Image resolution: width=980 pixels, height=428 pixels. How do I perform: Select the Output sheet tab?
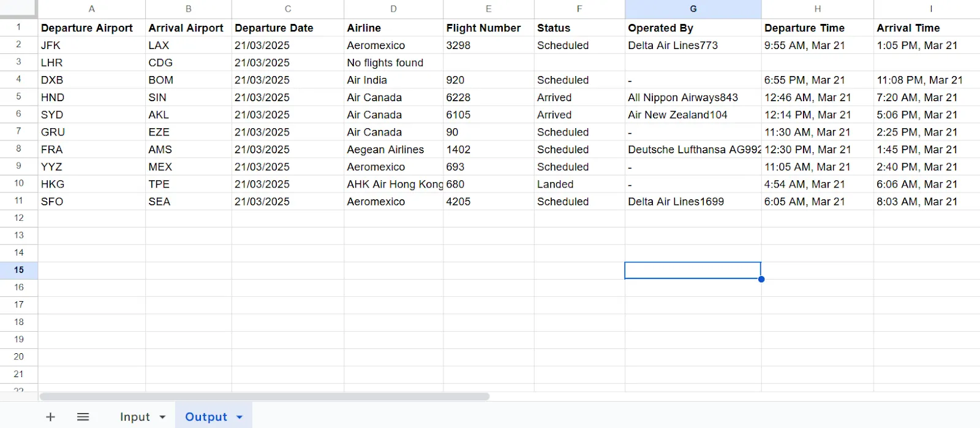pyautogui.click(x=206, y=417)
